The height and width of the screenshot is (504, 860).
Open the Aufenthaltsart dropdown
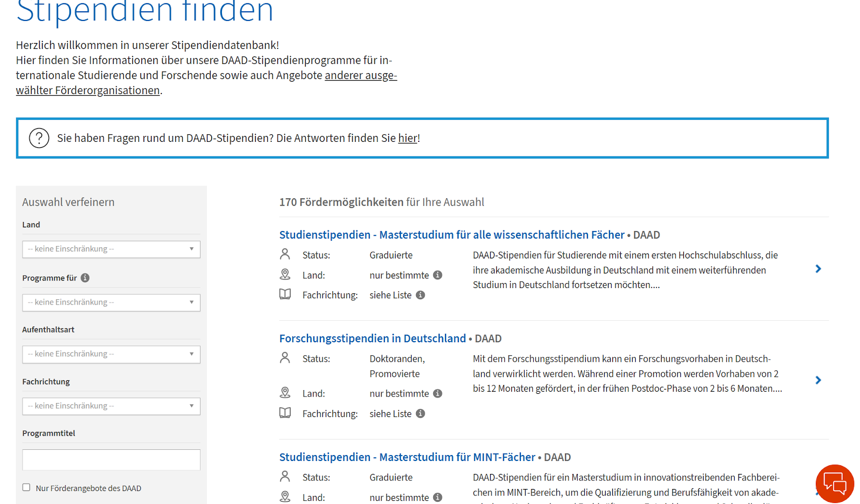[111, 354]
